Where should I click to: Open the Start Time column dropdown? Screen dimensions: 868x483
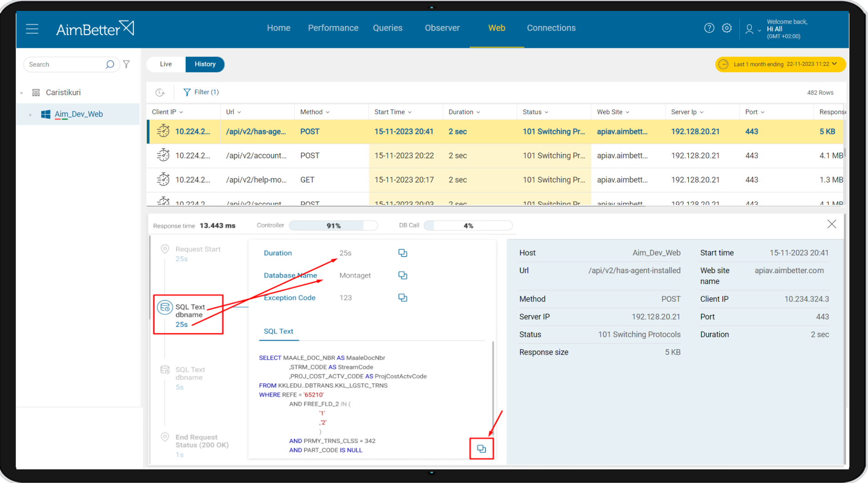coord(410,112)
